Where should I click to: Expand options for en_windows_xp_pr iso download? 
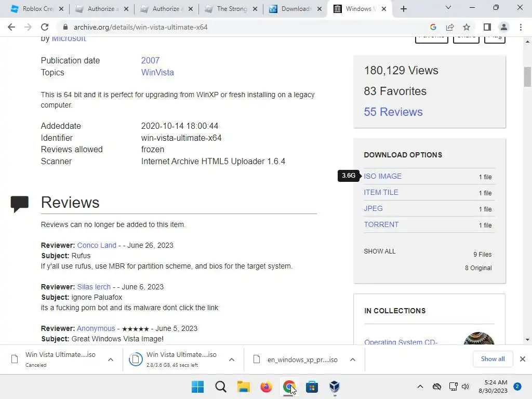[x=353, y=360]
